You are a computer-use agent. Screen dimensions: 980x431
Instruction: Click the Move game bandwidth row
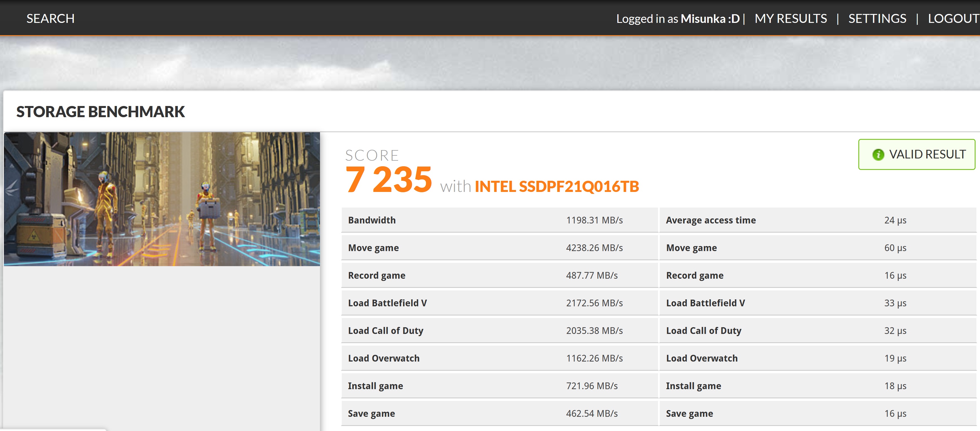point(499,248)
